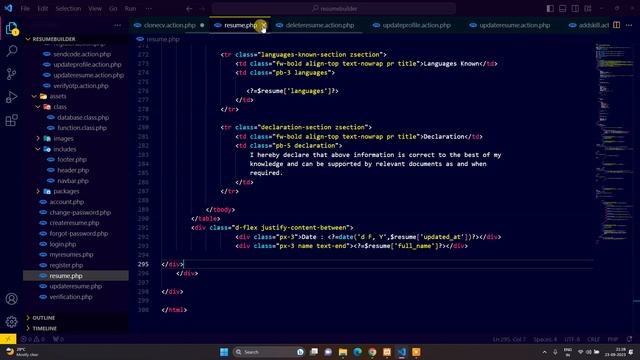Open the Search view in activity bar
This screenshot has width=640, height=360.
click(11, 51)
